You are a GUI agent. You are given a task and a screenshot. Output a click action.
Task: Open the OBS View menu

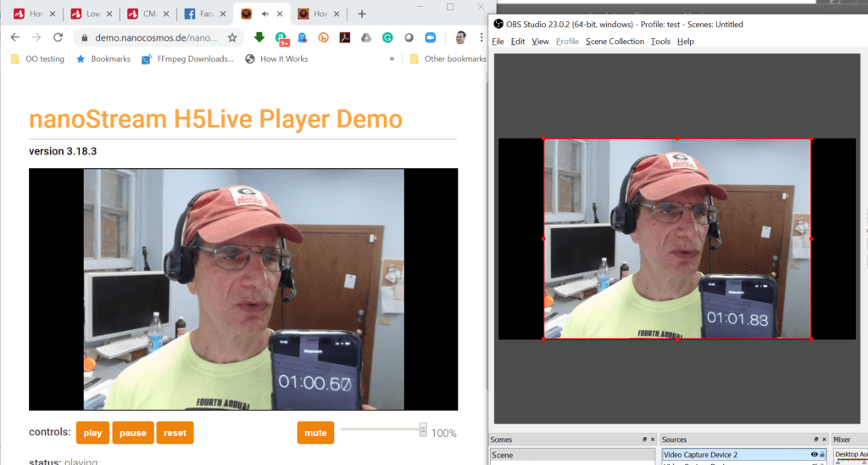[x=540, y=42]
